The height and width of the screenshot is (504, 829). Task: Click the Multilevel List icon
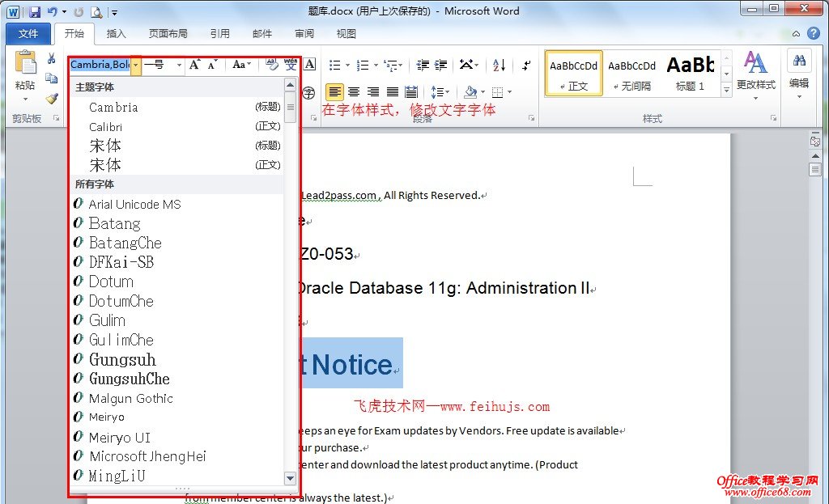[391, 65]
